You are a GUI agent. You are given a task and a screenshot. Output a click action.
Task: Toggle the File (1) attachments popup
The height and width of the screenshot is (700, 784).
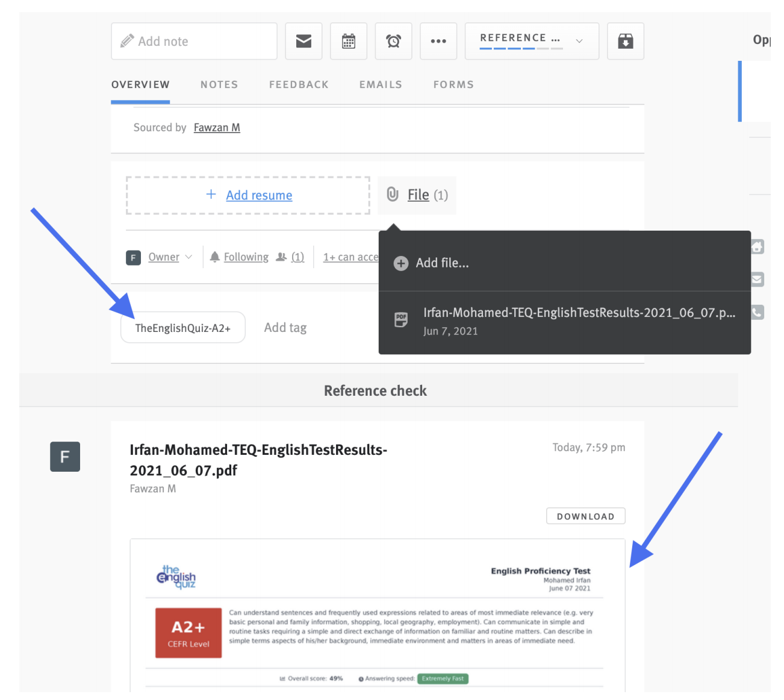coord(417,195)
